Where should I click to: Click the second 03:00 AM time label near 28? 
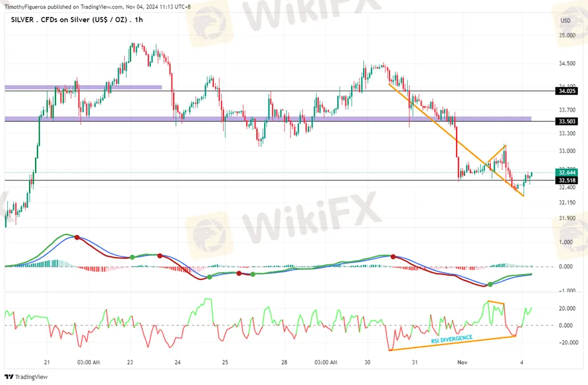[326, 362]
